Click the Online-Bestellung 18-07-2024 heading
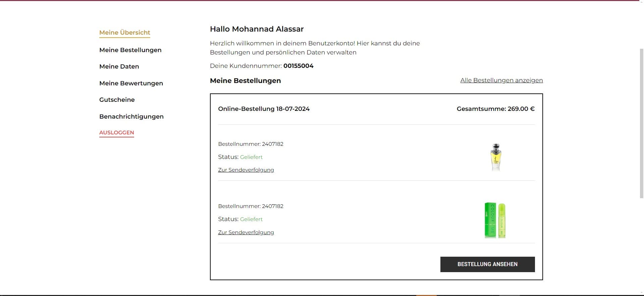 [x=264, y=109]
